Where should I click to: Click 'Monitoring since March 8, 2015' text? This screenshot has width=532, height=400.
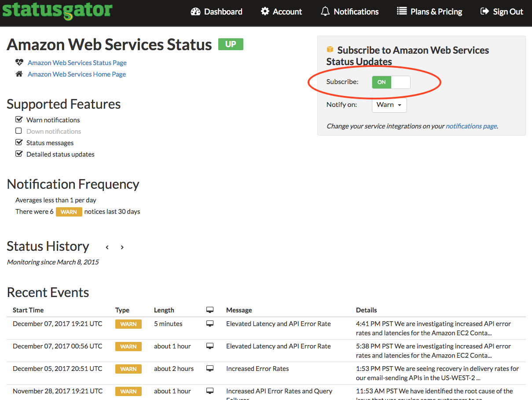53,262
